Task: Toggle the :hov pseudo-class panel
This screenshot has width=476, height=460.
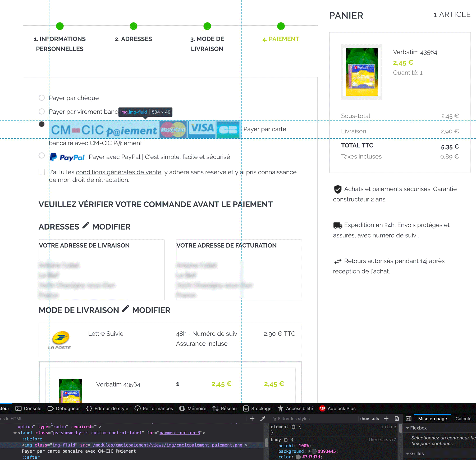Action: 364,419
